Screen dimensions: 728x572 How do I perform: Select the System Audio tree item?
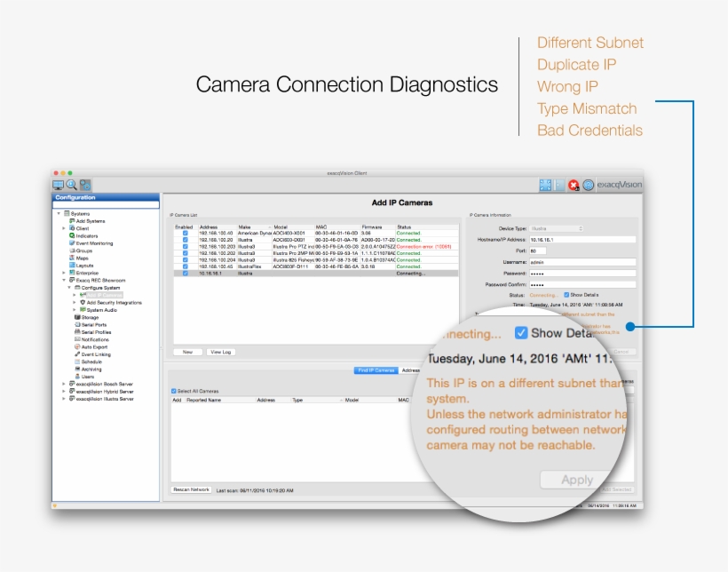(102, 310)
